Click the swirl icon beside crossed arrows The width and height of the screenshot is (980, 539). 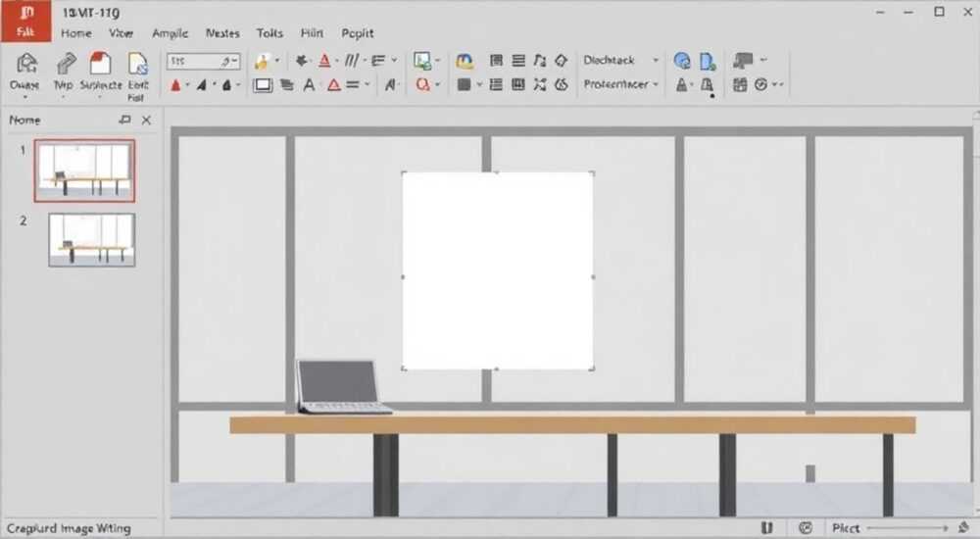(x=562, y=84)
